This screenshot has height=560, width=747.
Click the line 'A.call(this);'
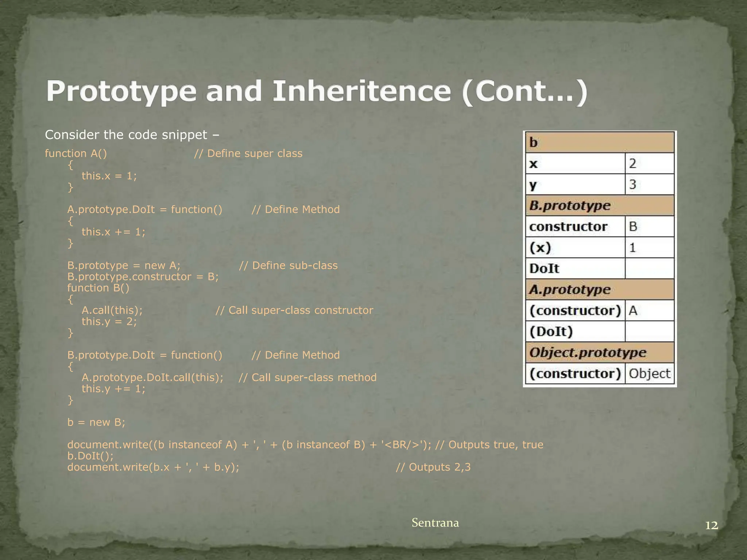112,310
